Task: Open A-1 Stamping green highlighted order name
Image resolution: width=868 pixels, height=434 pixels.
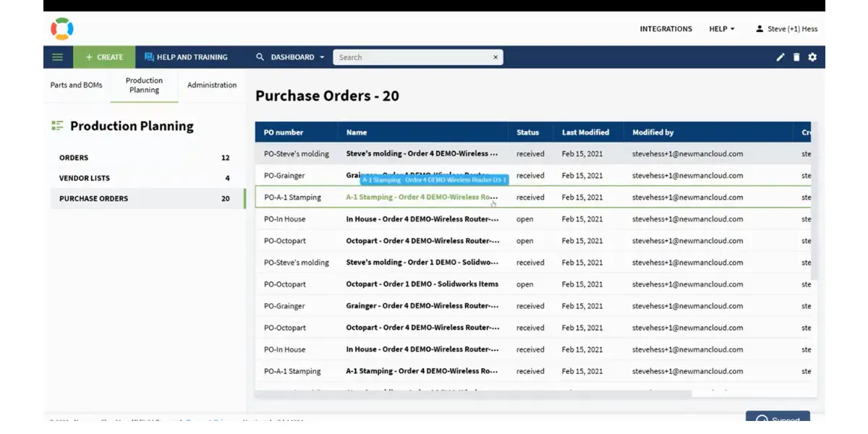Action: 422,197
